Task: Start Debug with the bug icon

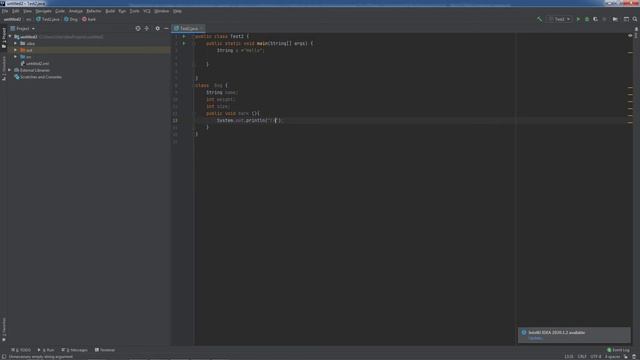Action: click(587, 19)
